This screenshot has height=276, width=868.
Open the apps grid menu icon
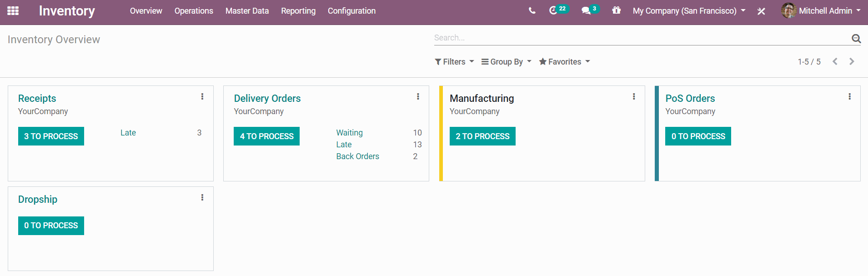coord(13,10)
